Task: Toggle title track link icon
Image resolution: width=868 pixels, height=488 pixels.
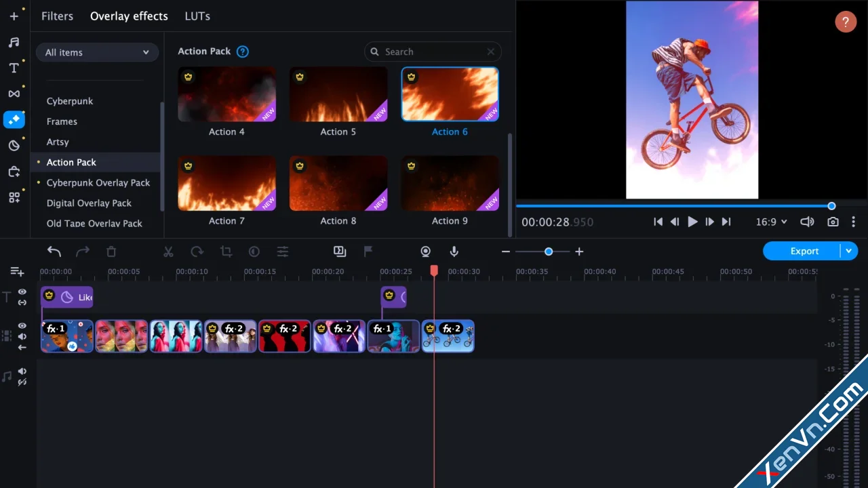Action: pos(22,302)
